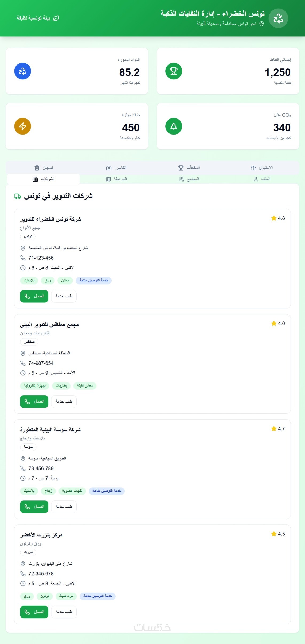Go to the الملف profile tab
305x644 pixels.
point(262,179)
